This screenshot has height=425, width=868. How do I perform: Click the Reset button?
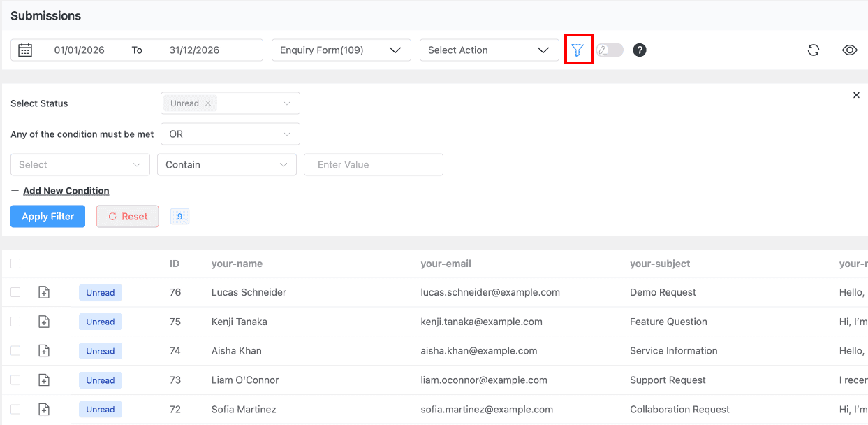(128, 217)
